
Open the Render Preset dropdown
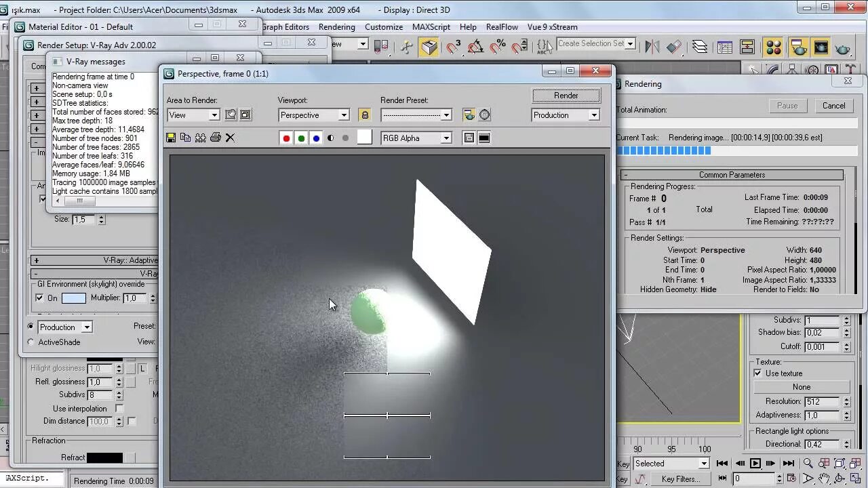pyautogui.click(x=416, y=115)
